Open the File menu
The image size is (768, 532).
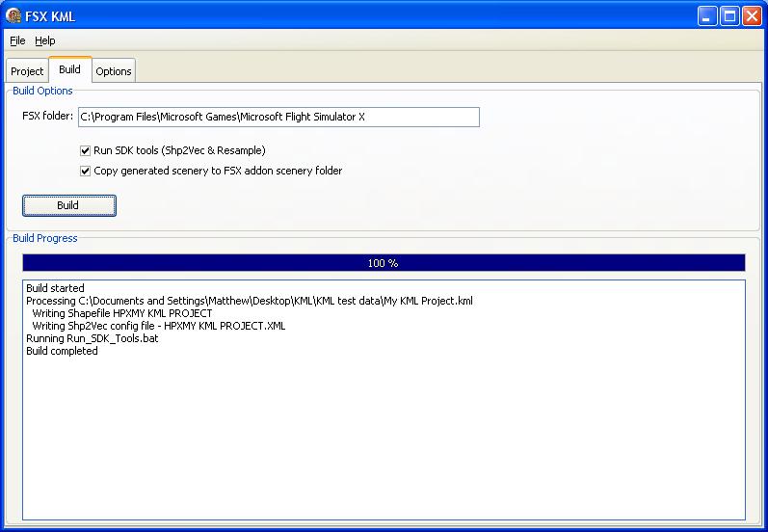coord(17,40)
